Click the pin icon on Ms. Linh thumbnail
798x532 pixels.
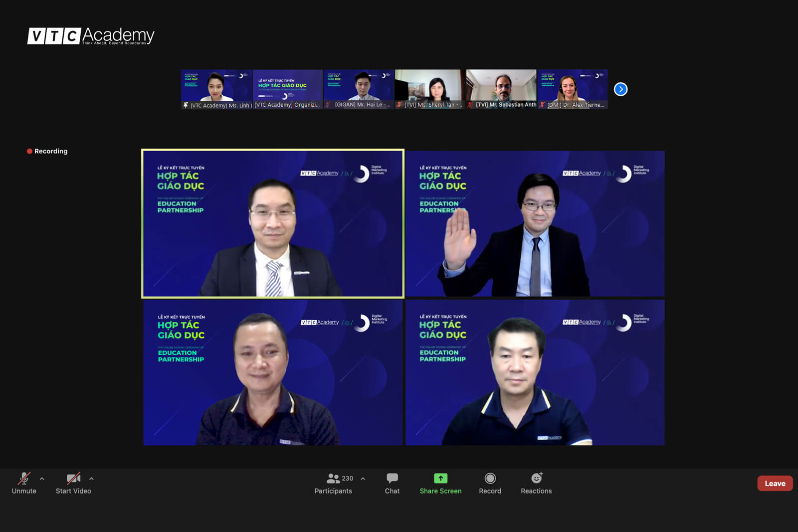[x=186, y=105]
